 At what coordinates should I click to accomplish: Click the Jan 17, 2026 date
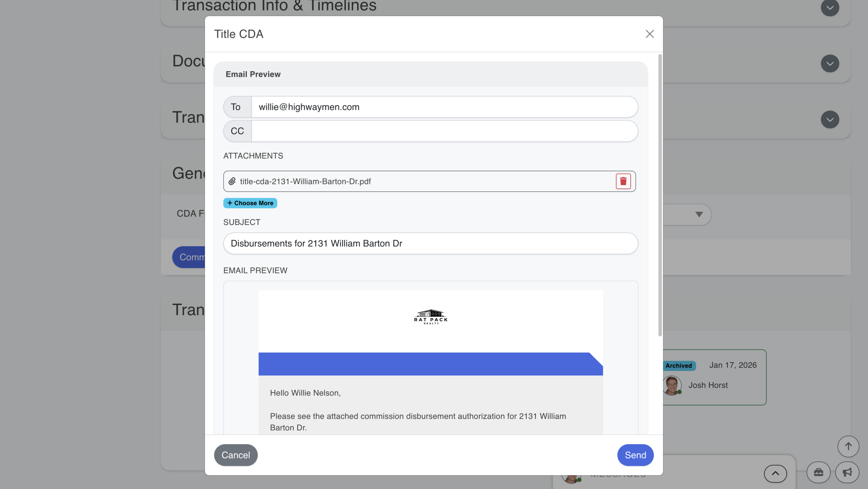click(733, 365)
